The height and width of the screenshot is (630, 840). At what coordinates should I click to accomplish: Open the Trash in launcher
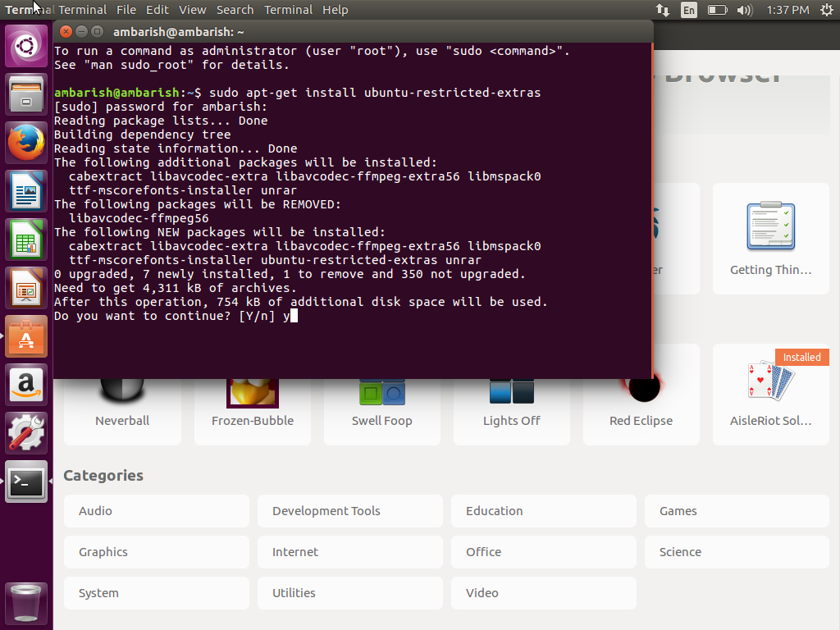pyautogui.click(x=26, y=603)
